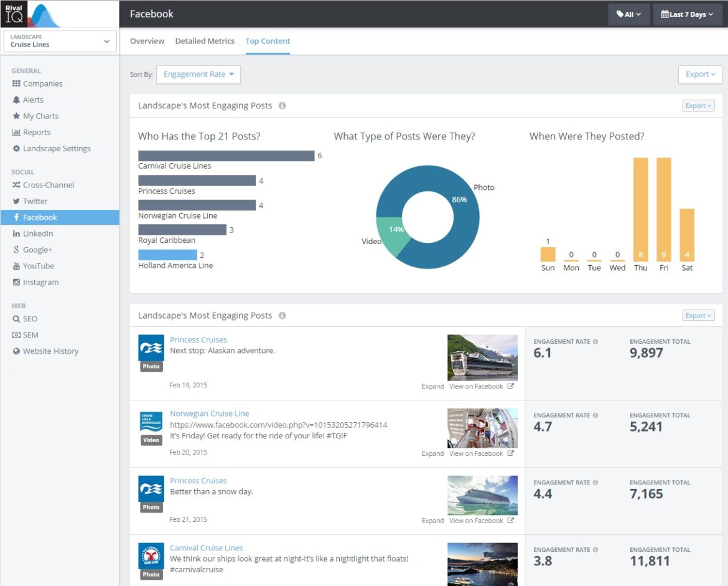Open the Last 7 Days date range picker
Image resolution: width=728 pixels, height=586 pixels.
point(687,14)
